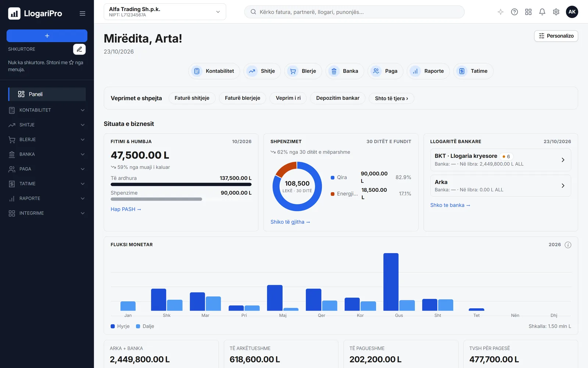Click Depozitim bankar quick action
588x368 pixels.
(x=338, y=98)
